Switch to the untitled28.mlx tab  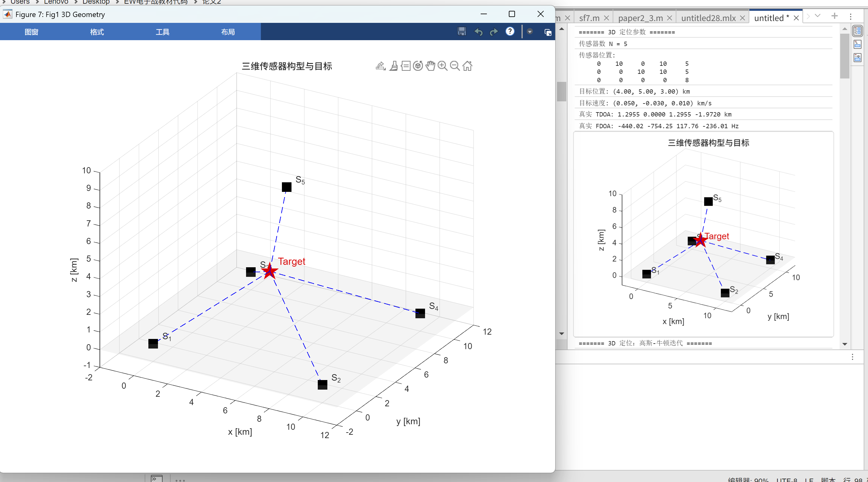pos(708,18)
